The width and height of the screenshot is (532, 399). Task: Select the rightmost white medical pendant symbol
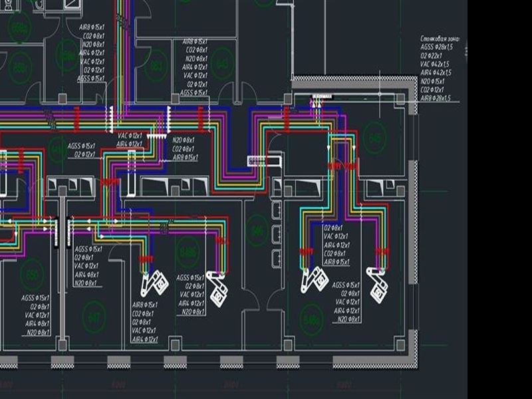coord(377,284)
